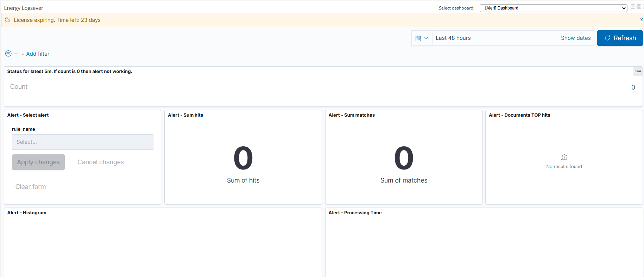Click the settings gear icon at top right
Image resolution: width=644 pixels, height=277 pixels.
tap(639, 7)
